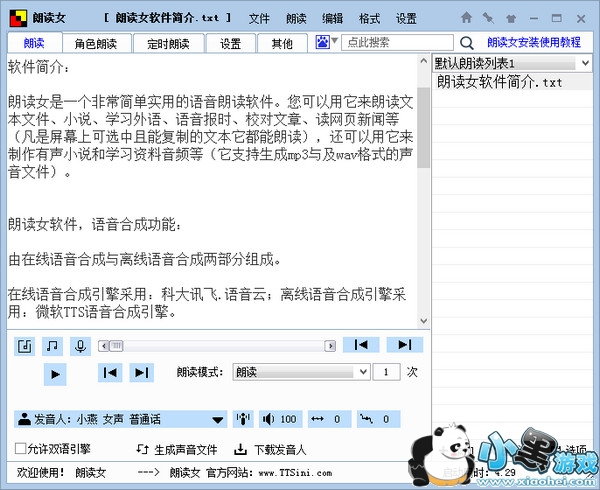Start reading with the play button
The height and width of the screenshot is (490, 600).
(x=55, y=374)
